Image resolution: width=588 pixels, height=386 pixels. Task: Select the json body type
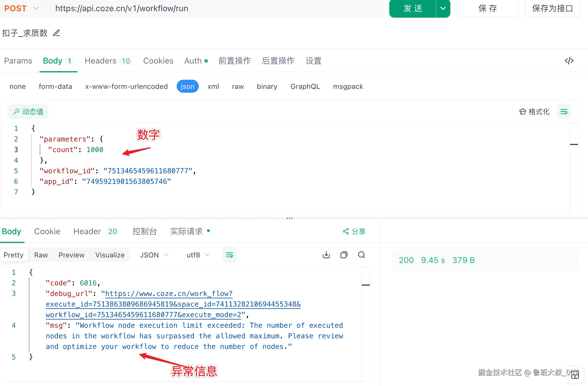(187, 86)
